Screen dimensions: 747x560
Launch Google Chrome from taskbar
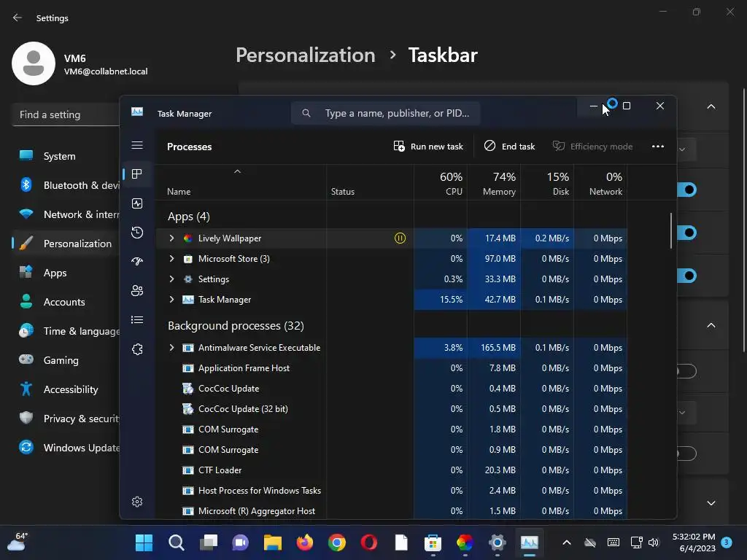[337, 542]
